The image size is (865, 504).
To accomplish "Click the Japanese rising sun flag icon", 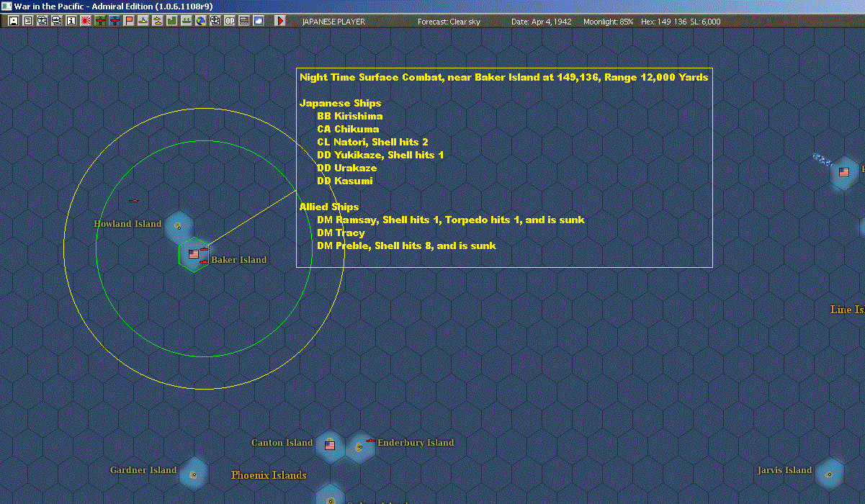I will (x=85, y=21).
